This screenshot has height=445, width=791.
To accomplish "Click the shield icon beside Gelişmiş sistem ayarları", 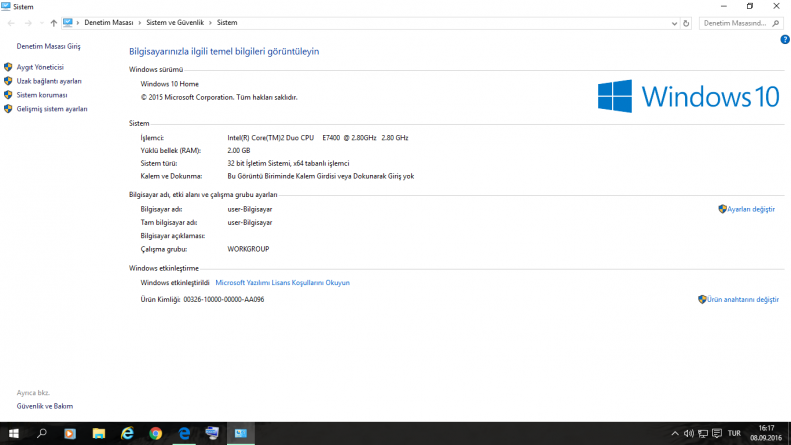I will 8,109.
